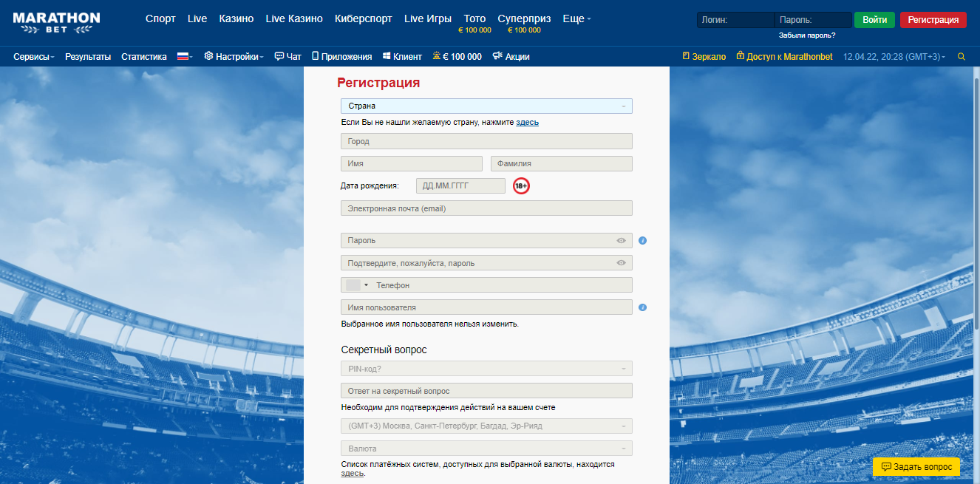980x484 pixels.
Task: Toggle visibility of confirm password field
Action: [622, 263]
